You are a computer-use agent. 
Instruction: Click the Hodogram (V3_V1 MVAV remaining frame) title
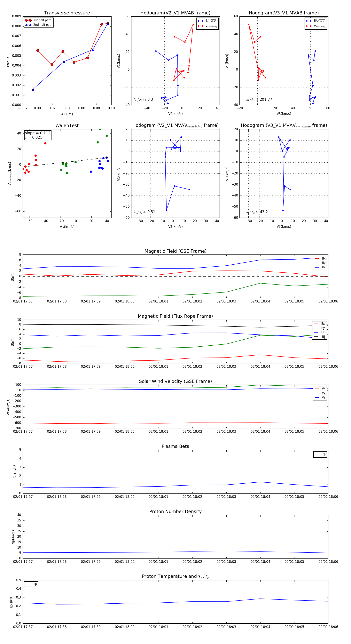(284, 125)
